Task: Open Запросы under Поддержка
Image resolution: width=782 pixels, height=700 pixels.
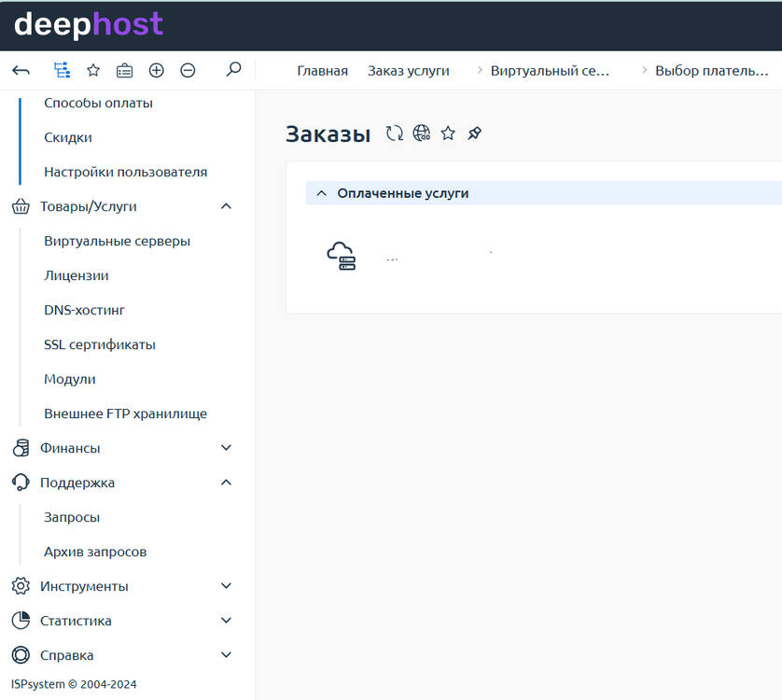Action: (72, 517)
